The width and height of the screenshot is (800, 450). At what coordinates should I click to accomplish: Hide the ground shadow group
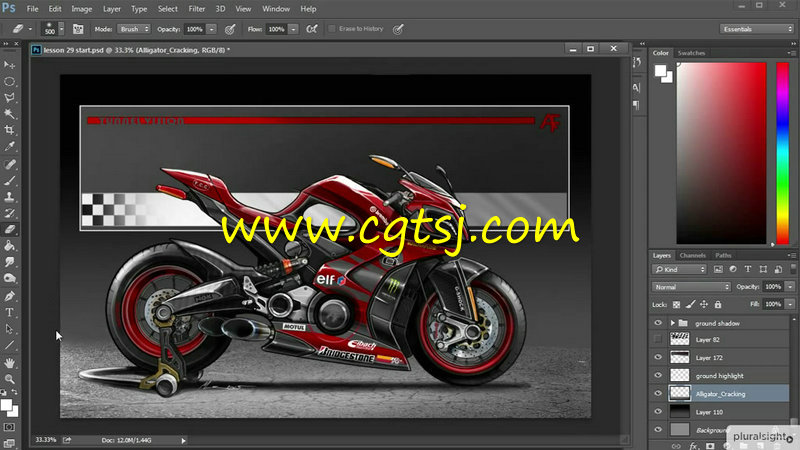658,323
